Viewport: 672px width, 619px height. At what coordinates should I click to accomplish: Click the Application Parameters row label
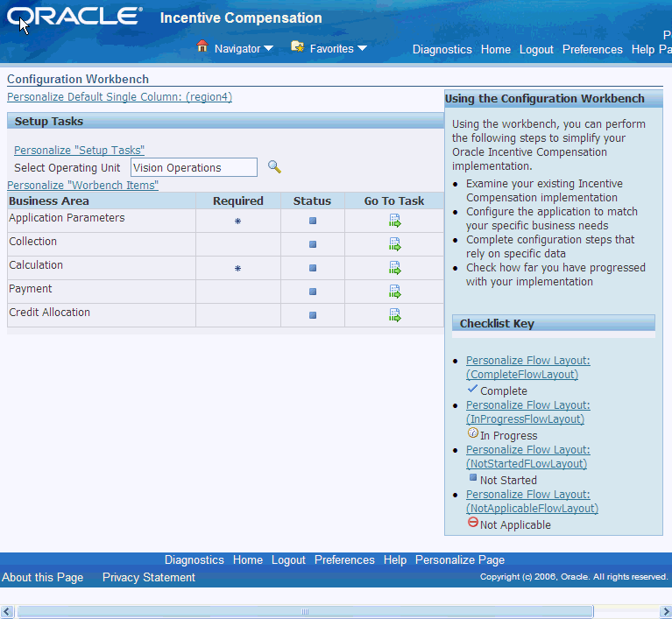pyautogui.click(x=67, y=218)
